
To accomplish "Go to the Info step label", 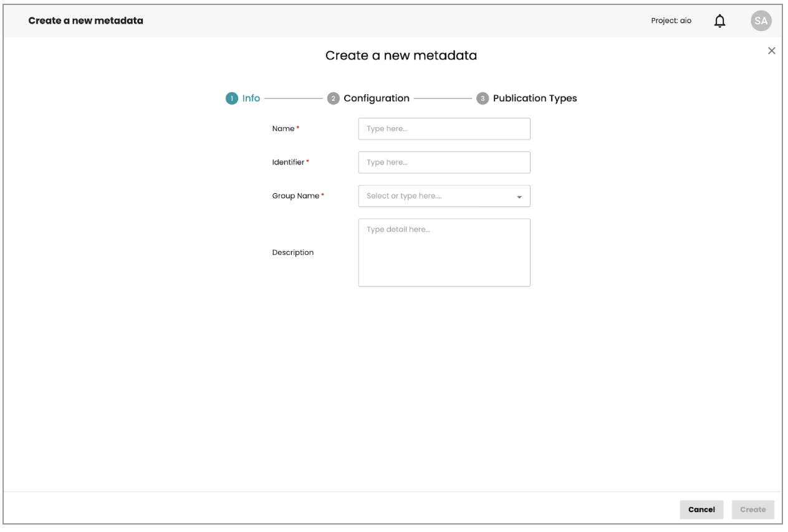I will (x=251, y=98).
